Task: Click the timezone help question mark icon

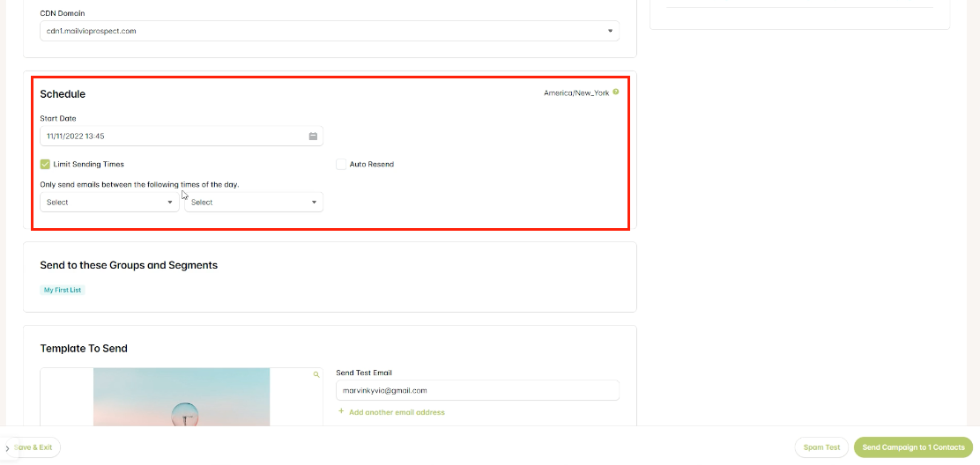Action: 616,92
